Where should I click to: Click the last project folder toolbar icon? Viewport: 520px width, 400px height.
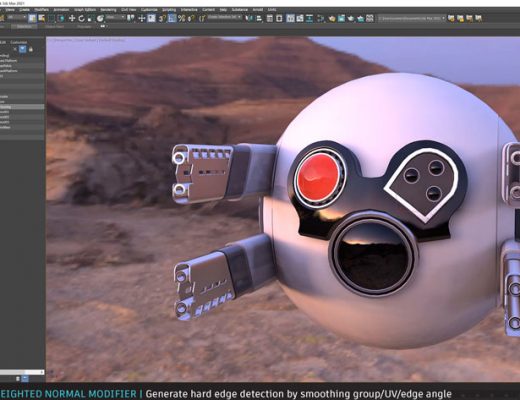pyautogui.click(x=479, y=18)
